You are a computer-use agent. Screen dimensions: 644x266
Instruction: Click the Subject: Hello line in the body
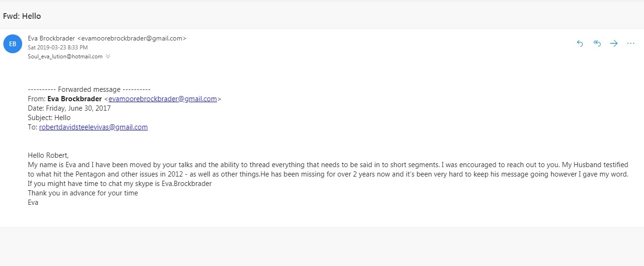pos(49,118)
